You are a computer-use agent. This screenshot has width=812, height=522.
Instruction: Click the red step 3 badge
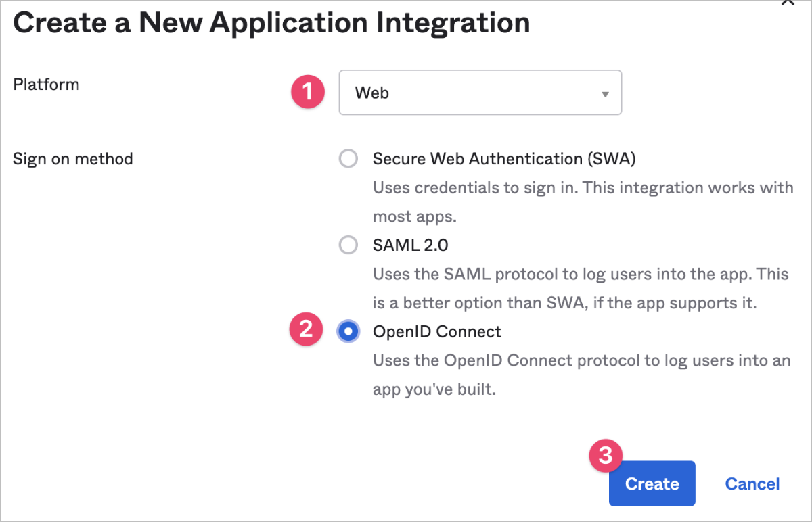click(x=605, y=455)
